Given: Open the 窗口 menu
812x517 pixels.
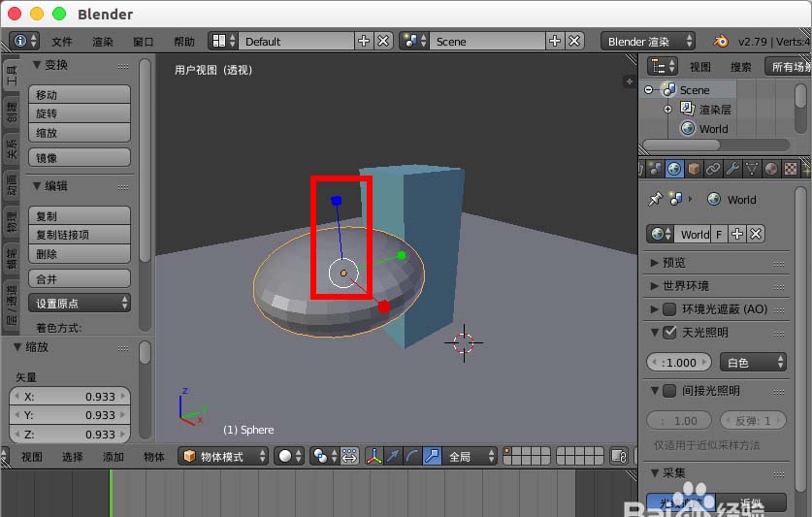Looking at the screenshot, I should (143, 42).
